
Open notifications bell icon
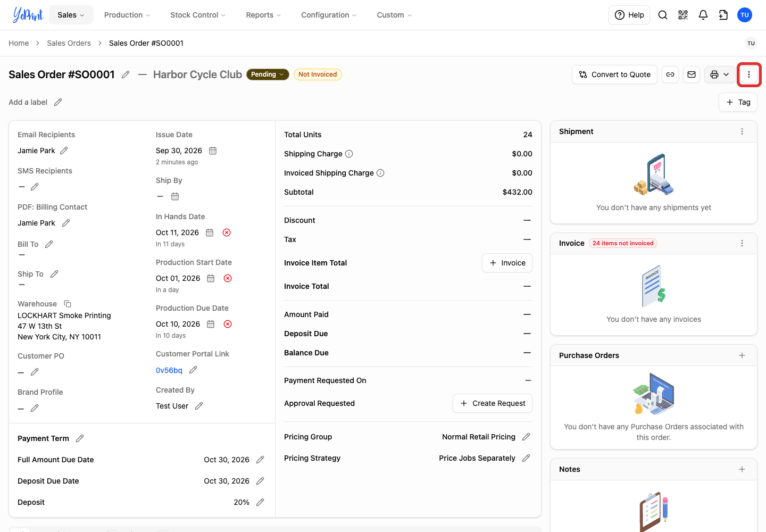click(703, 15)
